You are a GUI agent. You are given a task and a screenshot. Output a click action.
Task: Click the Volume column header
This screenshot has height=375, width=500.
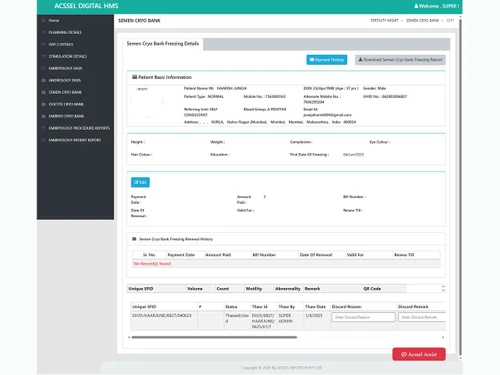pyautogui.click(x=195, y=289)
